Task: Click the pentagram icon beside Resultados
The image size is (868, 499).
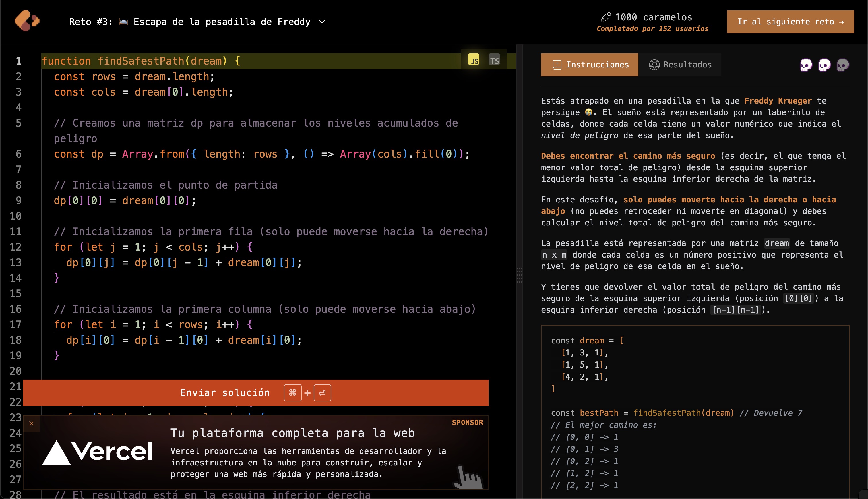Action: pos(655,64)
